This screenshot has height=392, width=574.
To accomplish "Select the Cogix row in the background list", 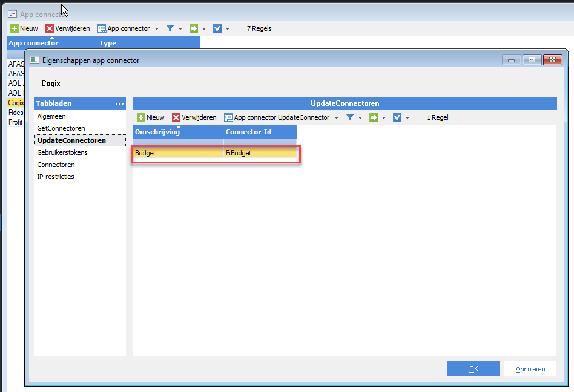I will (x=16, y=103).
